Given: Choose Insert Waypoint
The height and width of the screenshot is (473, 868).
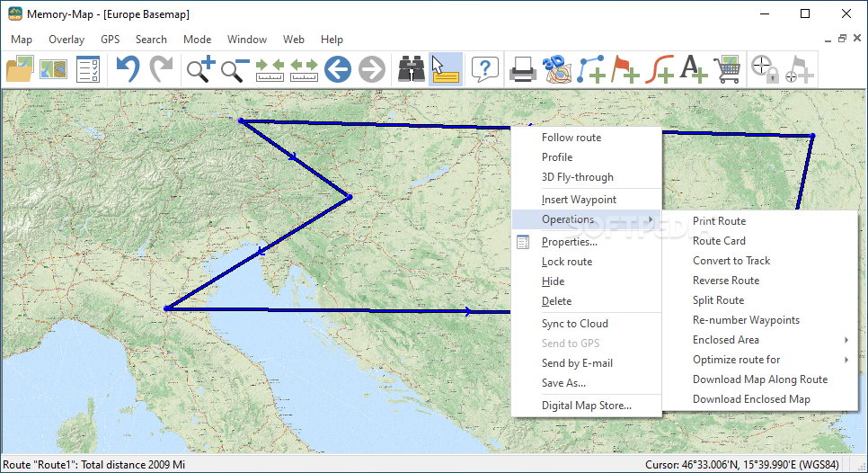Looking at the screenshot, I should 579,200.
